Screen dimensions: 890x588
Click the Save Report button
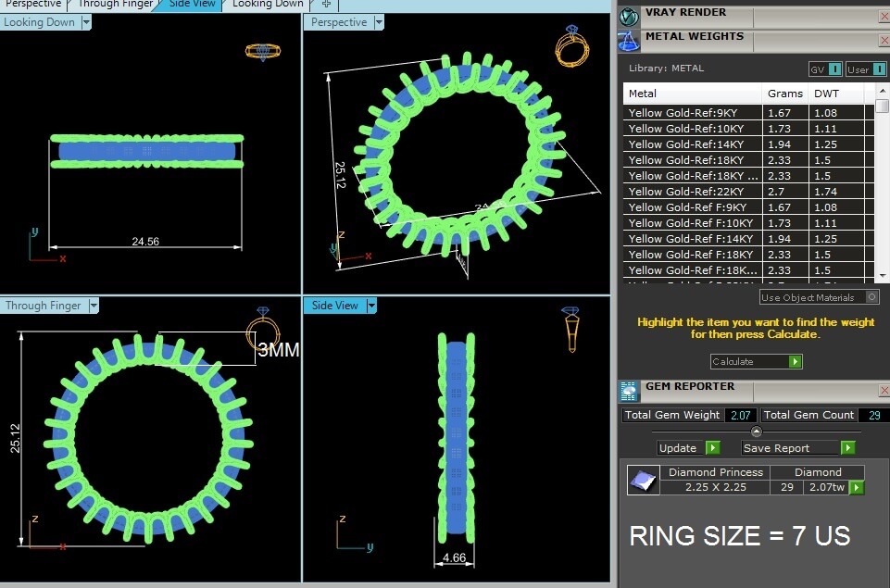(797, 448)
